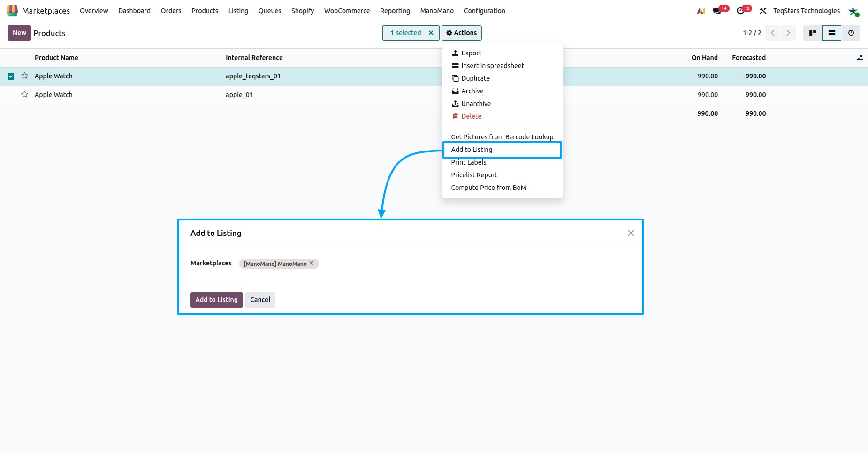Select Add to Listing menu entry
Viewport: 868px width, 453px height.
[x=502, y=150]
